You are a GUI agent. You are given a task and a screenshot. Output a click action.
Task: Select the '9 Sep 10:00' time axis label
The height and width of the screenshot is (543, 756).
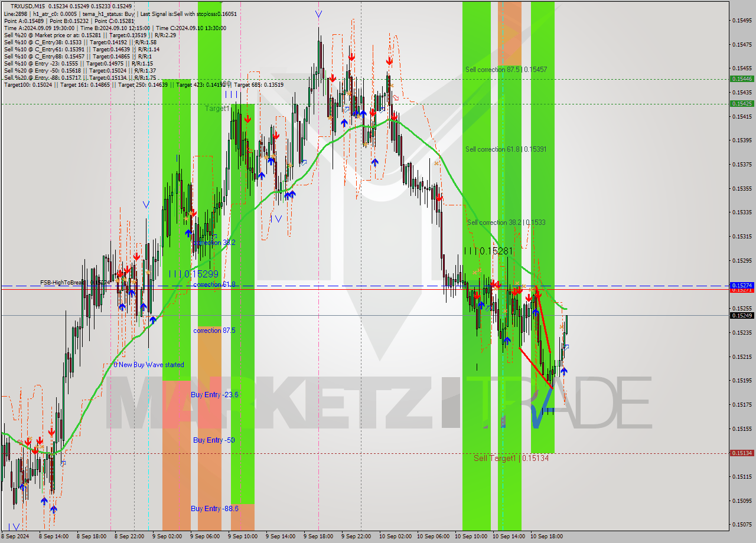click(242, 537)
